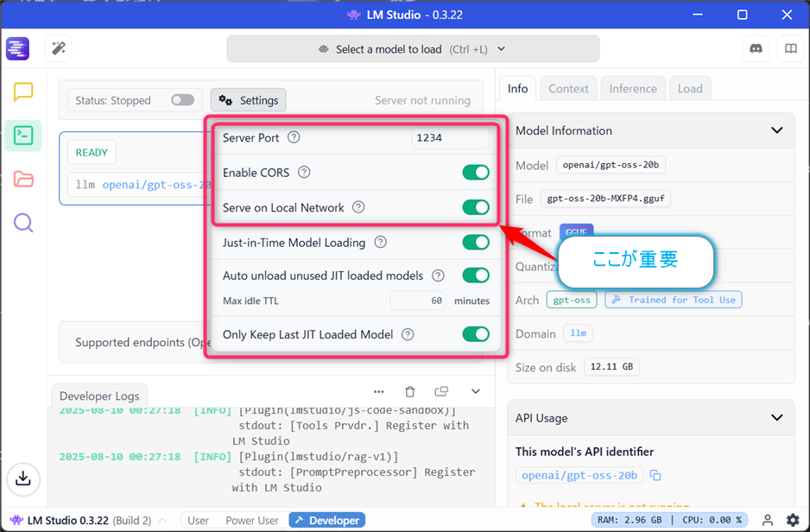Viewport: 810px width, 532px height.
Task: Collapse the Model Information section
Action: point(777,130)
